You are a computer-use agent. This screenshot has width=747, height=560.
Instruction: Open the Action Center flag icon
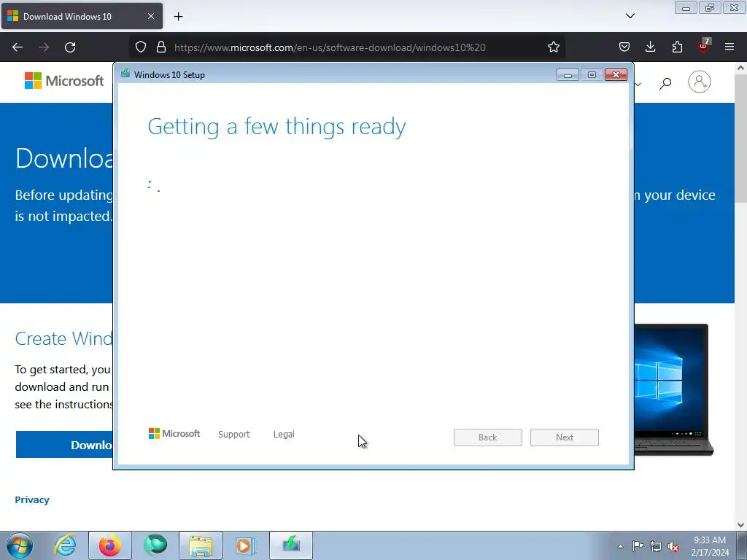click(x=638, y=546)
